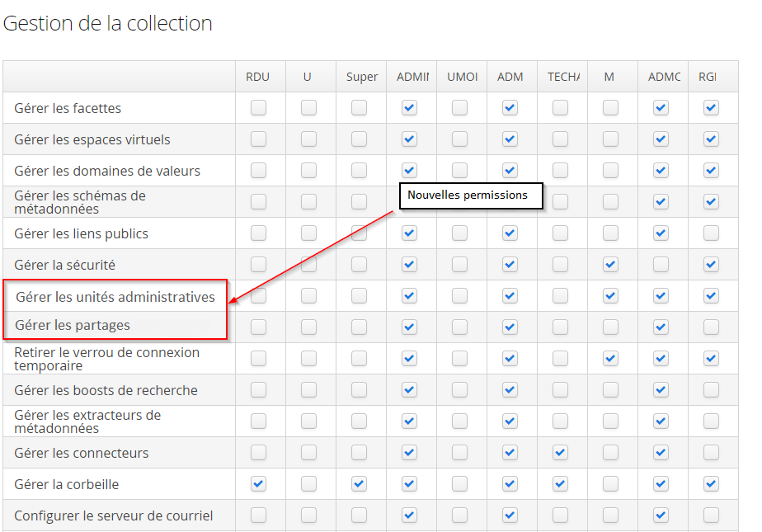Screen dimensions: 762x532
Task: Disable "Gérer la corbeille" for Super role
Action: pos(359,483)
